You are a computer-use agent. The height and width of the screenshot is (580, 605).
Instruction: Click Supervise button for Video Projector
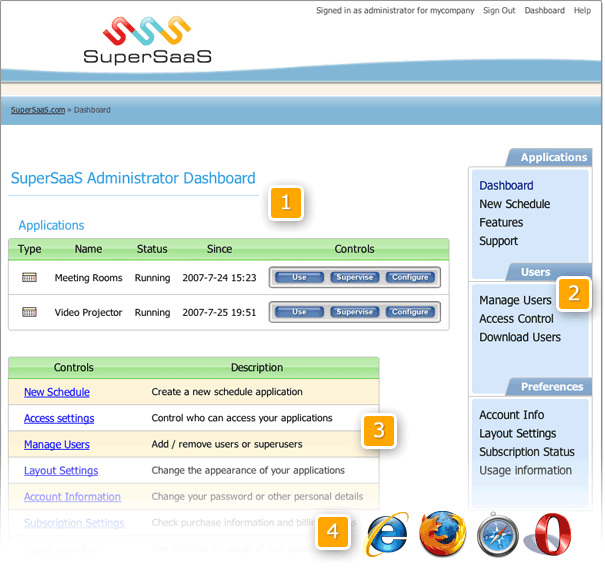coord(355,312)
